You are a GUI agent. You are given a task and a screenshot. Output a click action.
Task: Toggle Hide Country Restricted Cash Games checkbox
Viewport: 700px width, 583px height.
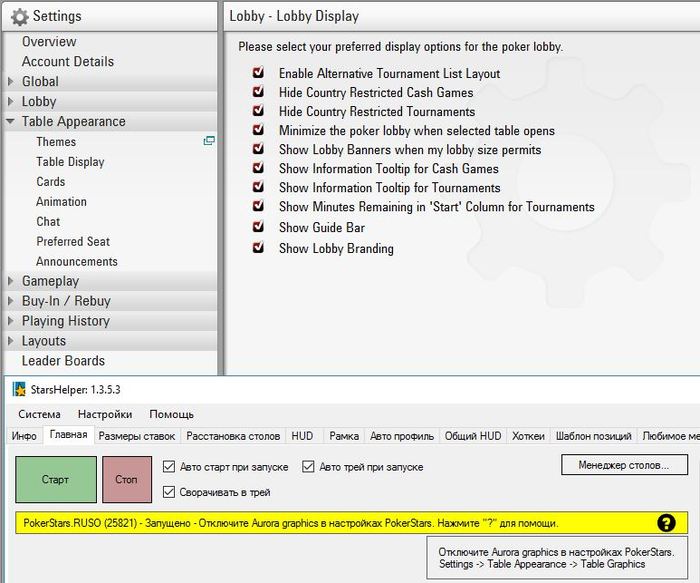point(258,92)
